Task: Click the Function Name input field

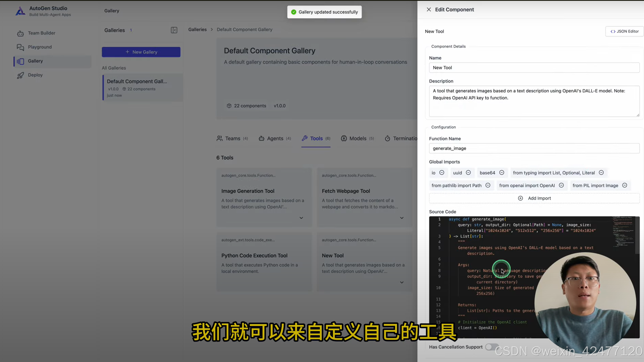Action: pos(534,148)
